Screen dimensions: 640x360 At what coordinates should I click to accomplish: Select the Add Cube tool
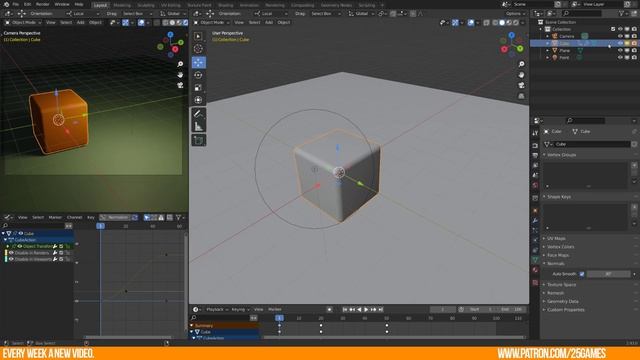click(x=198, y=140)
